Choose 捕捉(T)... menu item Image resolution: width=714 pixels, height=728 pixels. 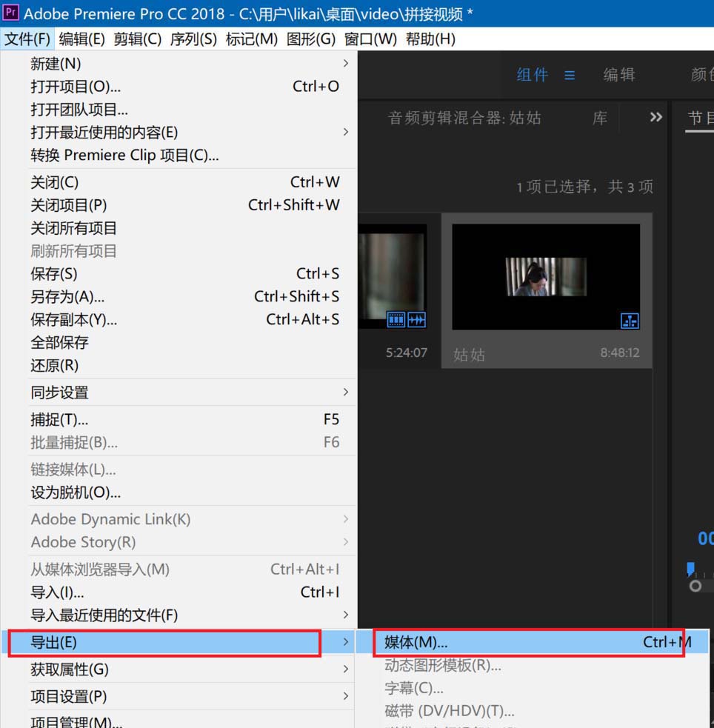click(179, 419)
